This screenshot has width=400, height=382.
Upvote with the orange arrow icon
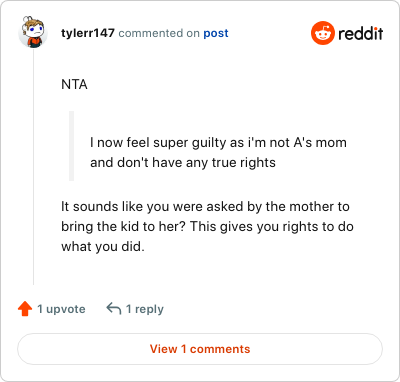(x=25, y=309)
